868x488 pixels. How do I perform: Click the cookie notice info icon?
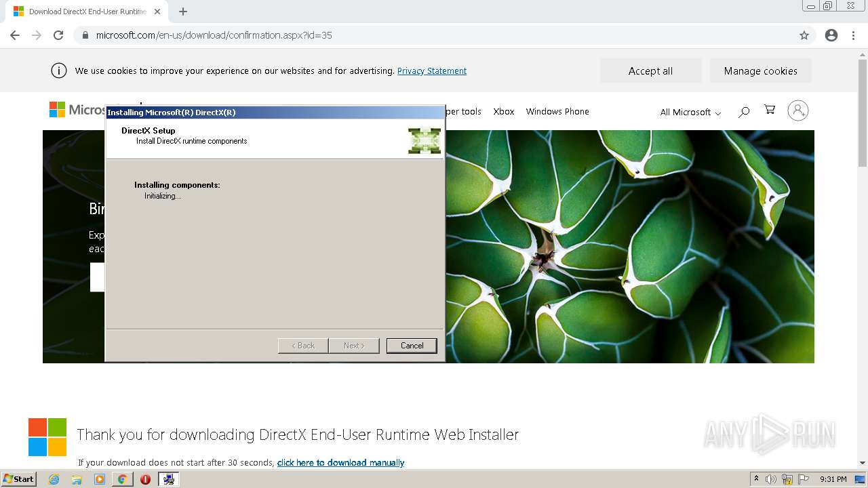[x=59, y=70]
